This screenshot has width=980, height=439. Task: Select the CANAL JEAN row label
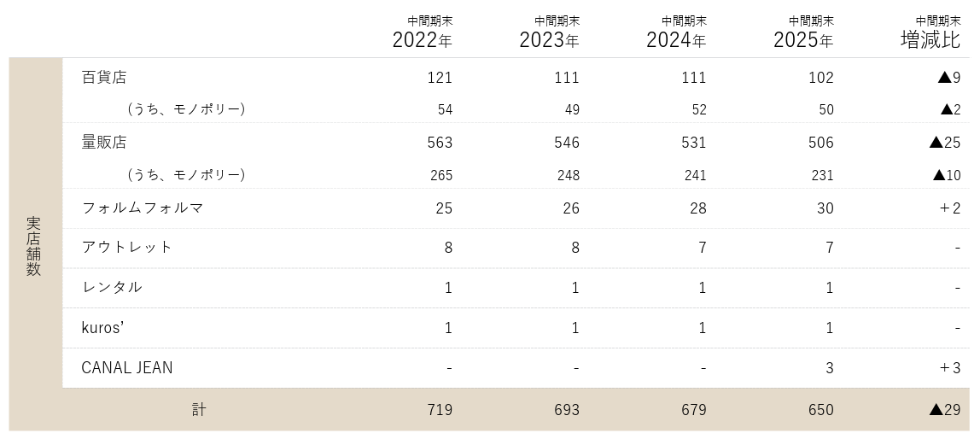126,368
